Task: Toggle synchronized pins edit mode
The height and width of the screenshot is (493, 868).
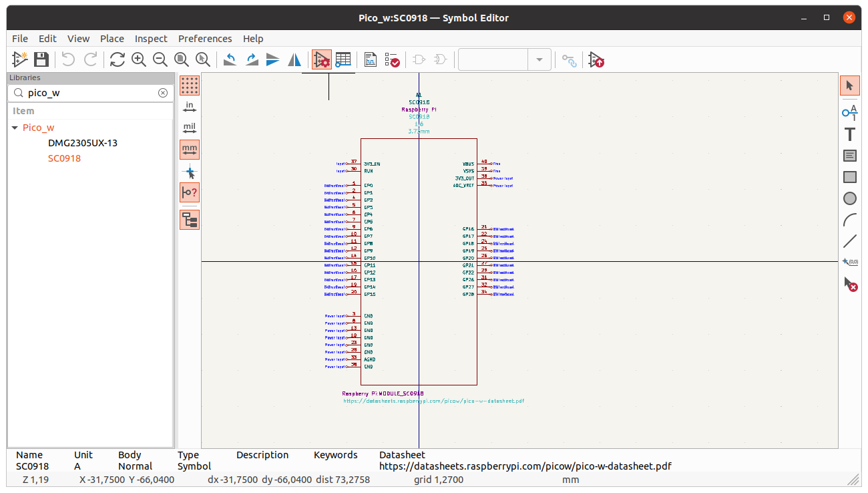Action: (x=569, y=59)
